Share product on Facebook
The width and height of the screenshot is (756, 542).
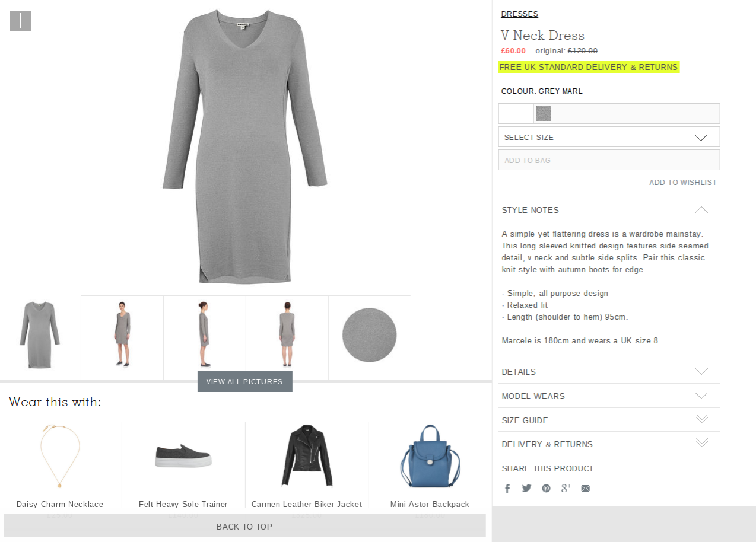click(507, 488)
